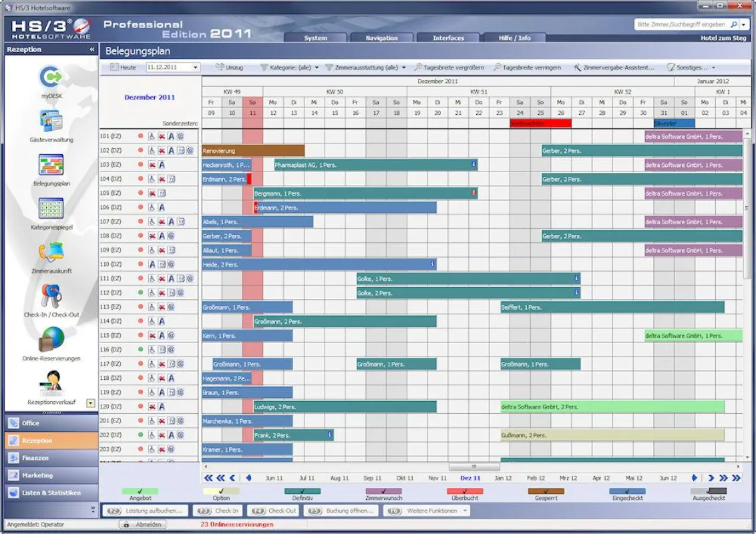Viewport: 756px width, 534px height.
Task: Open the Navigation menu tab
Action: (x=381, y=37)
